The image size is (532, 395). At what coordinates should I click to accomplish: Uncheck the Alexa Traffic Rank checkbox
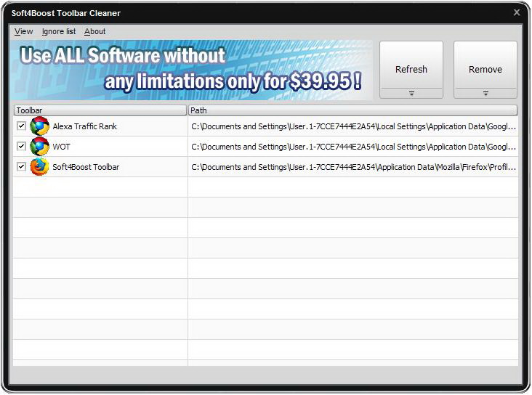pos(21,126)
